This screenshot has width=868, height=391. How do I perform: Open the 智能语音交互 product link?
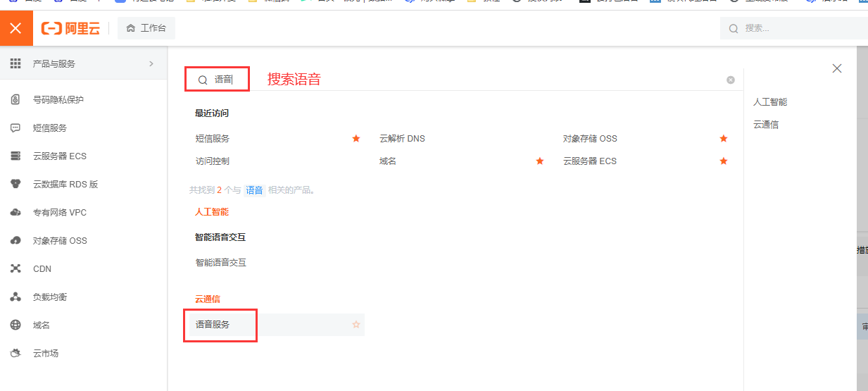[221, 263]
